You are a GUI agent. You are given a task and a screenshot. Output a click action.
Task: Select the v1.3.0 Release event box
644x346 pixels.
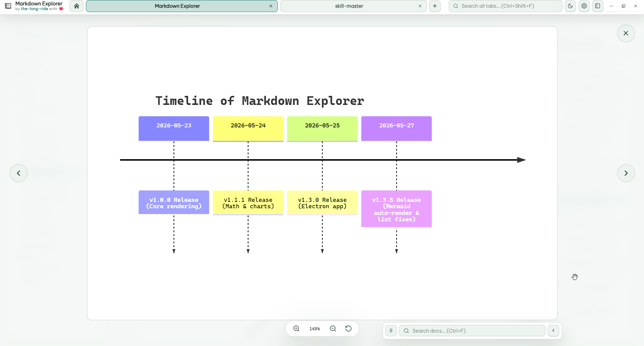322,203
